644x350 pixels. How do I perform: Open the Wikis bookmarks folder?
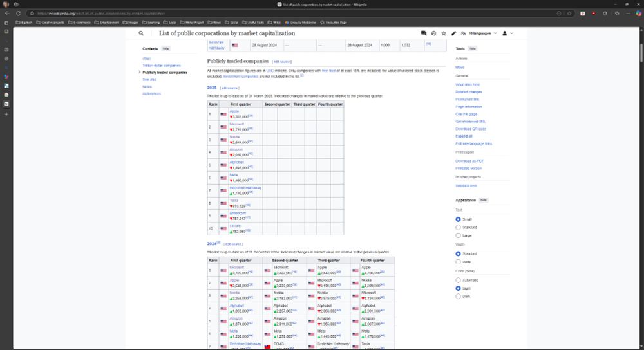pyautogui.click(x=274, y=23)
